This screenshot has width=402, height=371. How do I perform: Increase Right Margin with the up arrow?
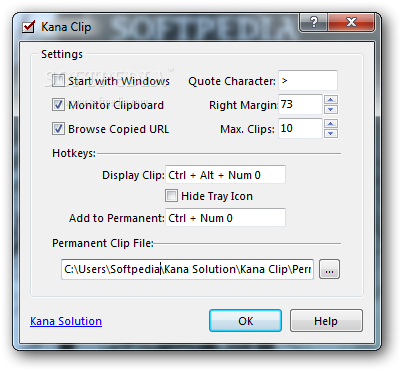331,99
